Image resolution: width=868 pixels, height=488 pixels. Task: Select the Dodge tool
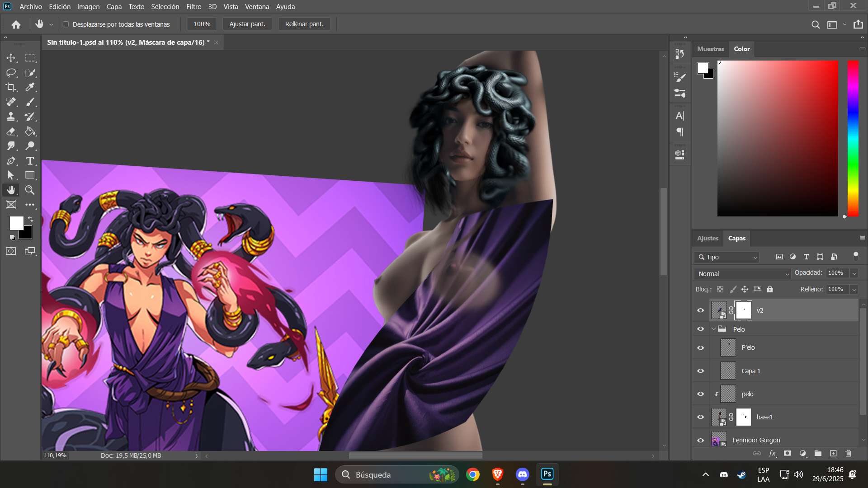click(x=30, y=146)
